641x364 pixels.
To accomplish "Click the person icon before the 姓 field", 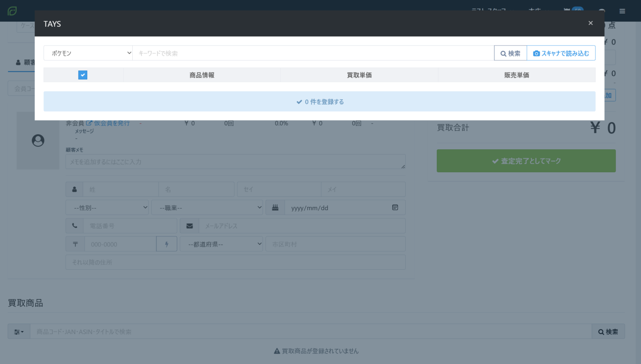I will tap(74, 189).
